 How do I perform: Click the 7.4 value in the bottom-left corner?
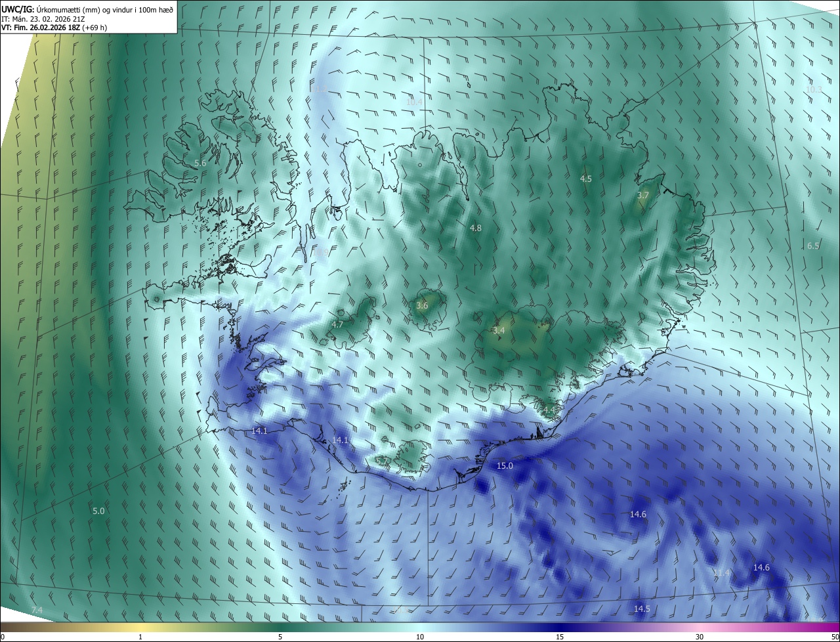tap(37, 610)
